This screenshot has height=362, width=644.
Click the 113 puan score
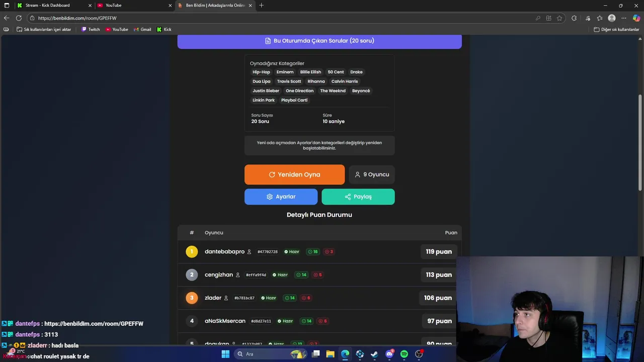[439, 275]
